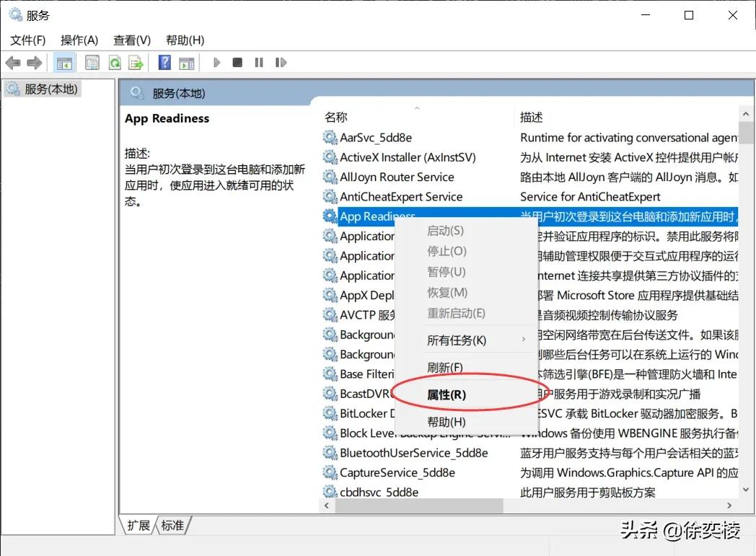This screenshot has height=556, width=756.
Task: Click the Back navigation arrow icon
Action: [x=12, y=62]
